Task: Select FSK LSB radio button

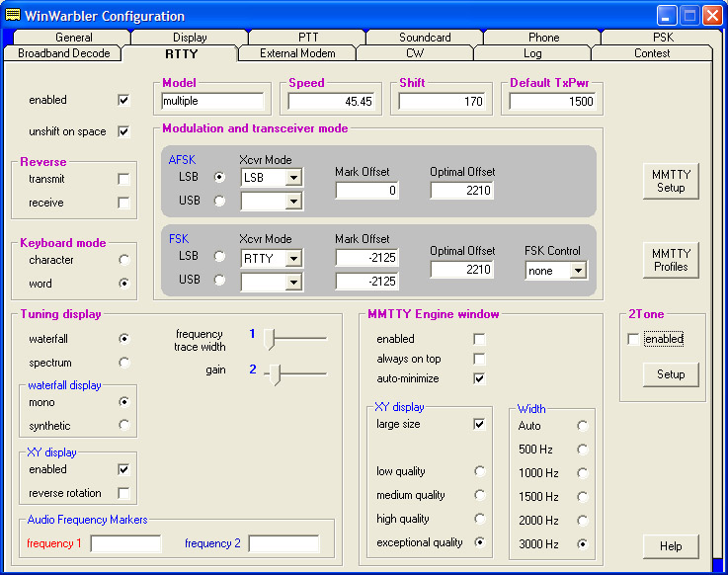Action: click(x=219, y=256)
